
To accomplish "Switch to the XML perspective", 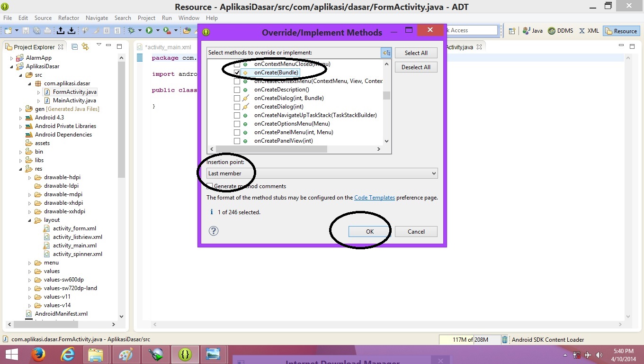I will (x=589, y=31).
